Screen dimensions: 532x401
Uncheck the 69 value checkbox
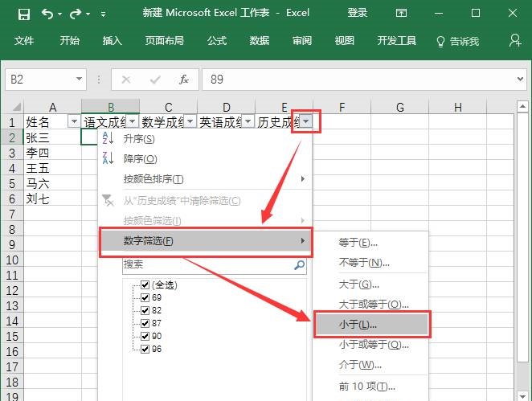145,297
